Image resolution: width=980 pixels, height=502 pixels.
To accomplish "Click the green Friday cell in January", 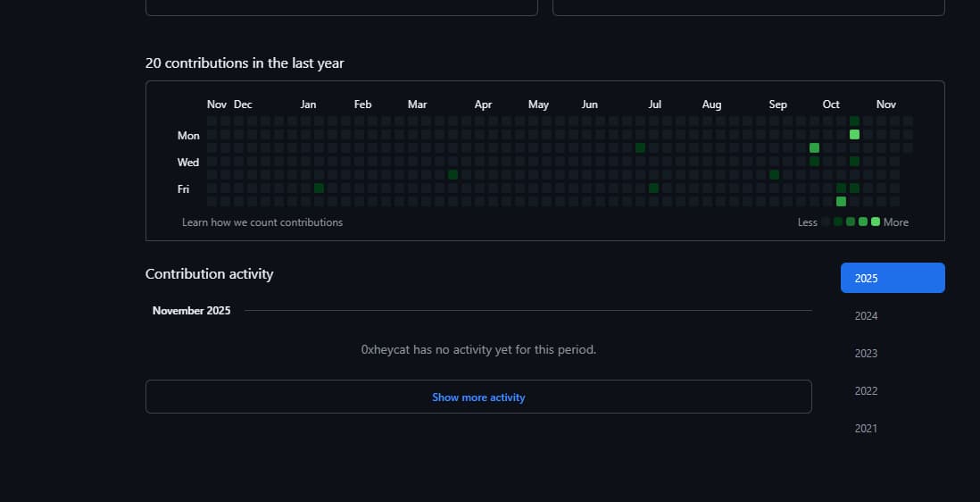I will [x=319, y=188].
